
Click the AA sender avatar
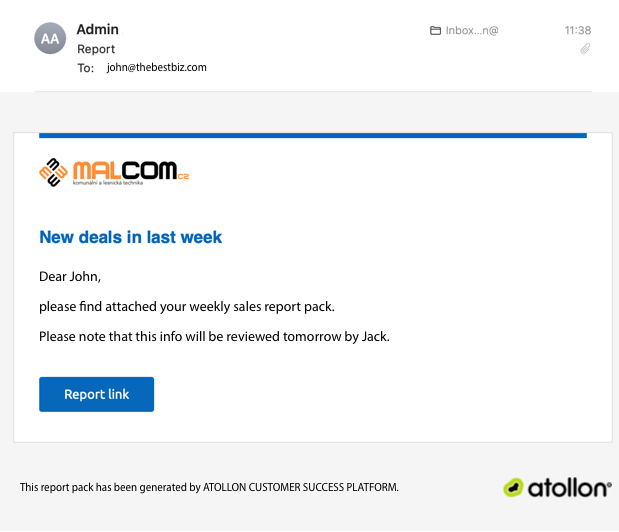[x=49, y=39]
